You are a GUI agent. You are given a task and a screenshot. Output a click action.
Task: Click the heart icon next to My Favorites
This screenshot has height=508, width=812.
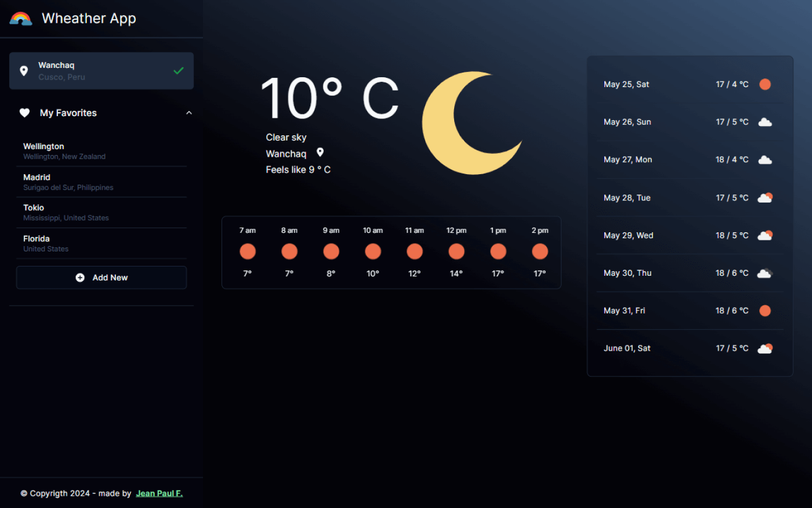(24, 113)
